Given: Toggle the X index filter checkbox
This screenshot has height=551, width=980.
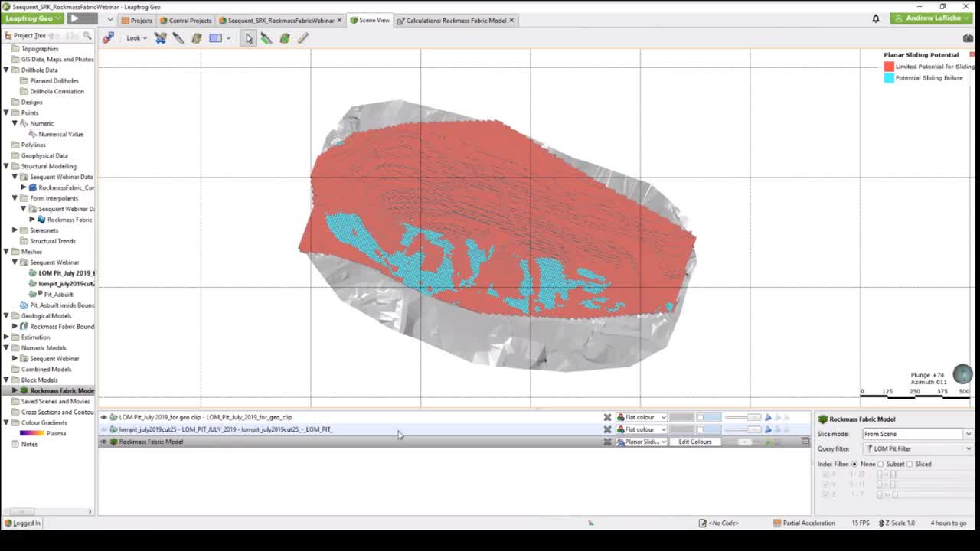Looking at the screenshot, I should (825, 474).
